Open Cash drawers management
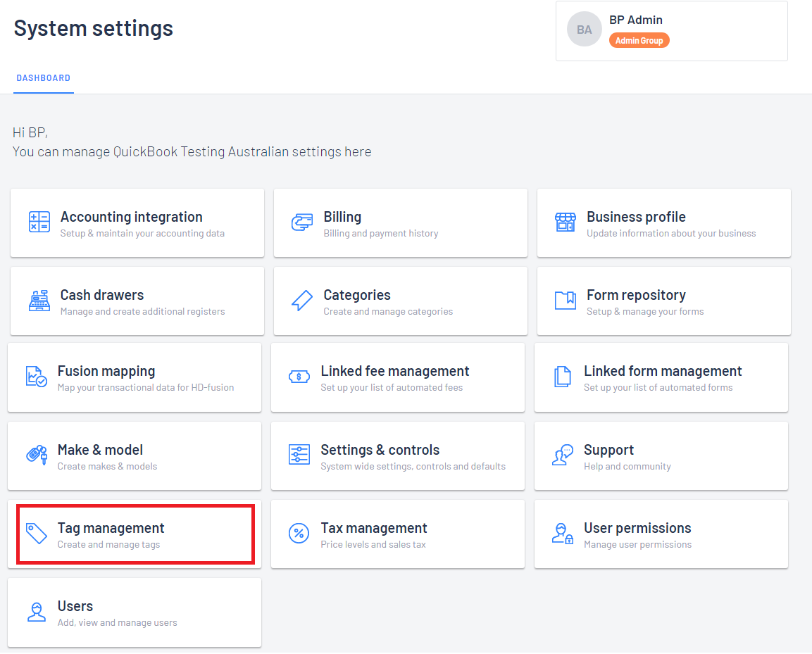The width and height of the screenshot is (812, 654). (x=102, y=295)
